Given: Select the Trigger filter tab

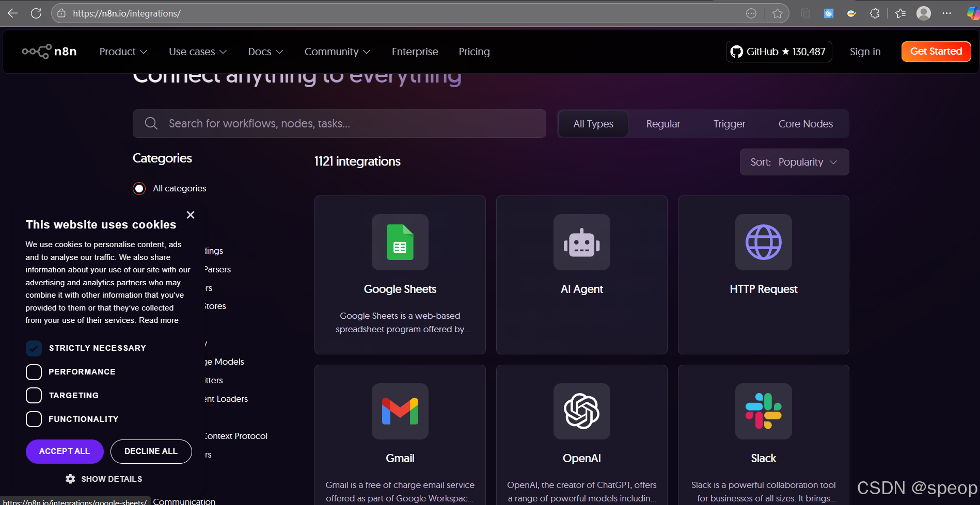Looking at the screenshot, I should [729, 124].
